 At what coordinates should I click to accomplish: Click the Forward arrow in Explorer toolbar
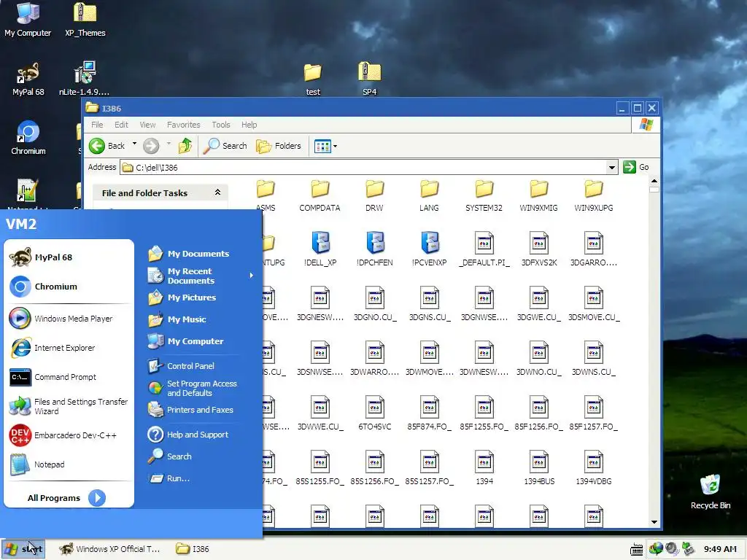tap(151, 146)
